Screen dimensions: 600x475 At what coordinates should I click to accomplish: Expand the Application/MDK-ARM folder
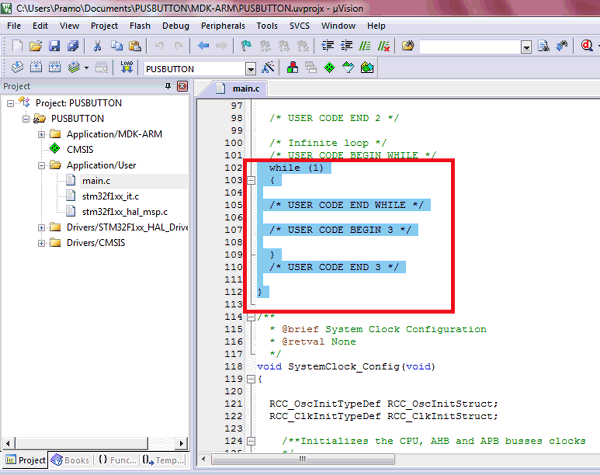(42, 134)
